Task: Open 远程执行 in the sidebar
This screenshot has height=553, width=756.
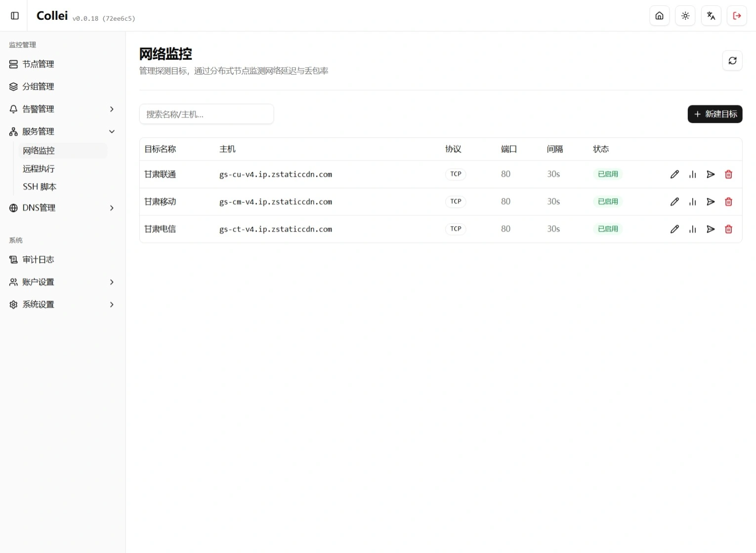Action: point(39,169)
